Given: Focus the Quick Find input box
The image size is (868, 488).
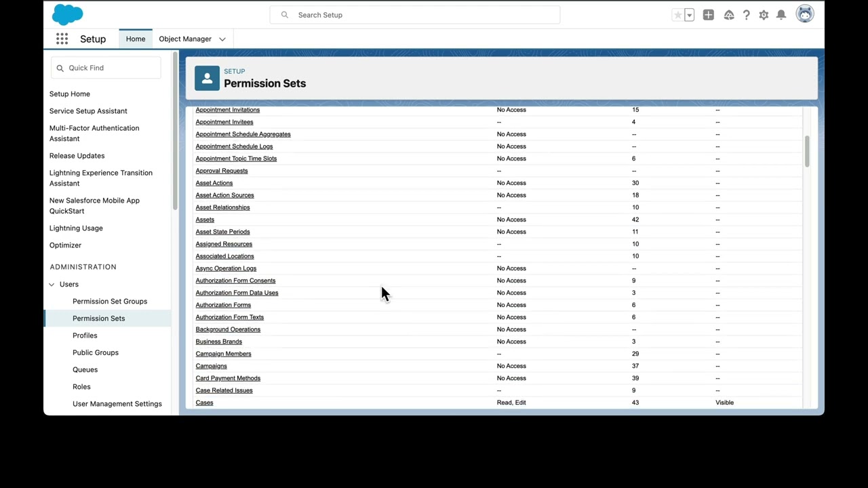Looking at the screenshot, I should tap(106, 68).
